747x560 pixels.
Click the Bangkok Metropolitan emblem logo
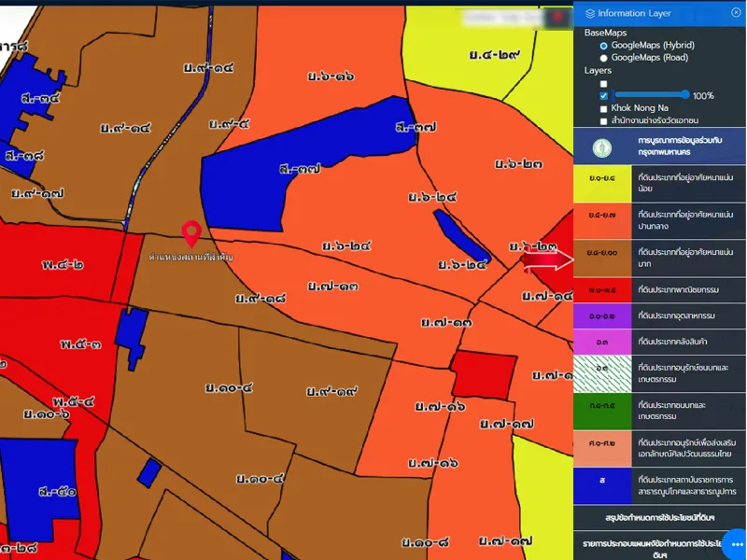(604, 147)
